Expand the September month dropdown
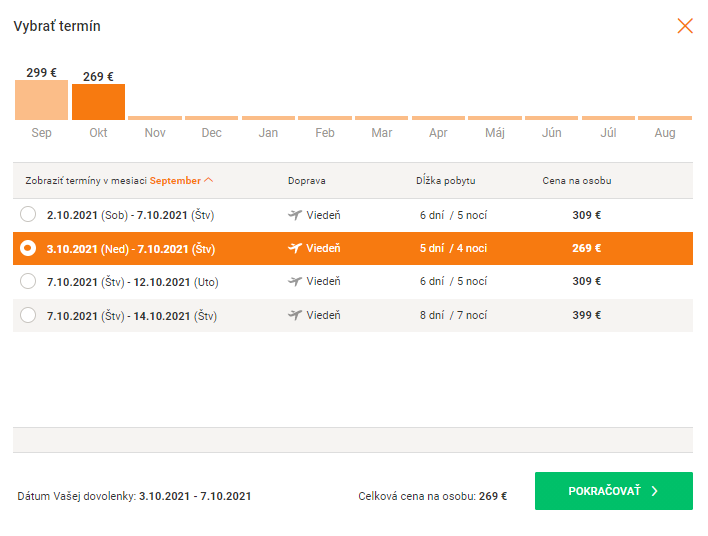This screenshot has width=708, height=536. click(181, 180)
